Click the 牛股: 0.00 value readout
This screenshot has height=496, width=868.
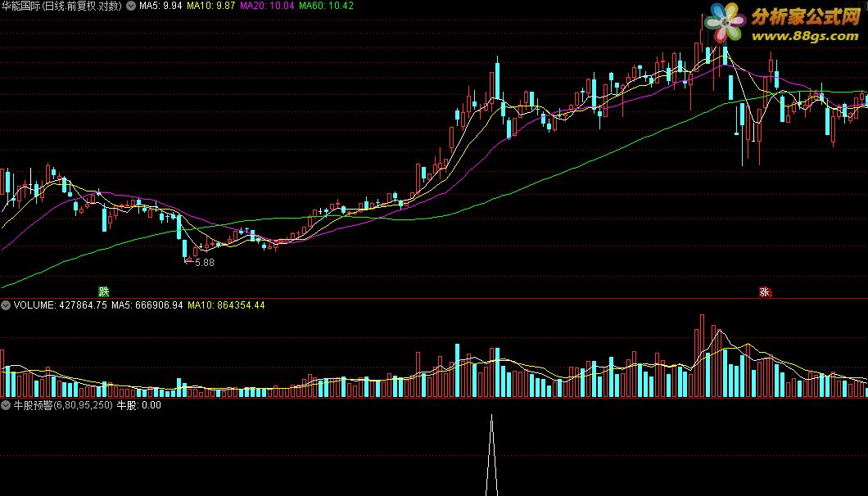[x=138, y=405]
